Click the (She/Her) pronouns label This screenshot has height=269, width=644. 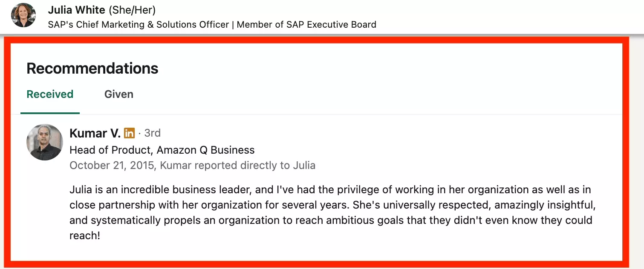coord(132,9)
